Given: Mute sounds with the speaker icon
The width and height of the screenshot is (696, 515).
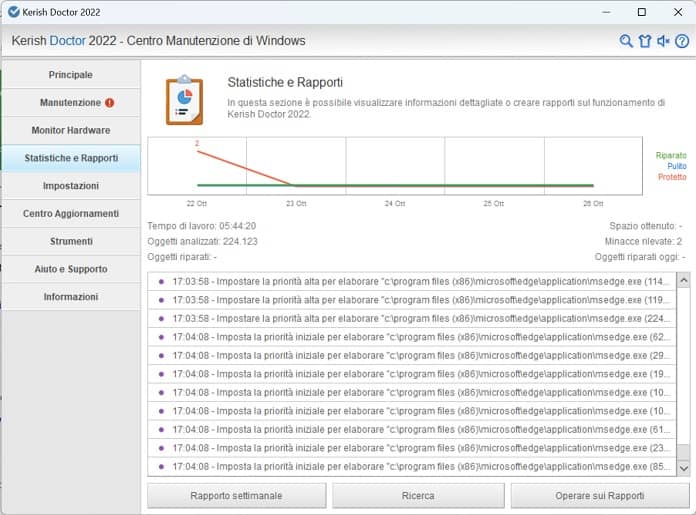Looking at the screenshot, I should tap(663, 41).
